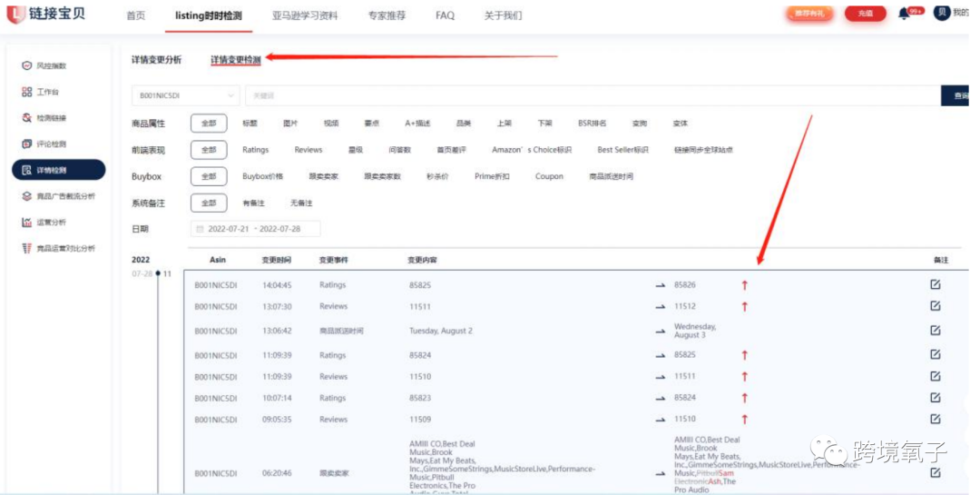Filter by 无备注 system note

301,203
